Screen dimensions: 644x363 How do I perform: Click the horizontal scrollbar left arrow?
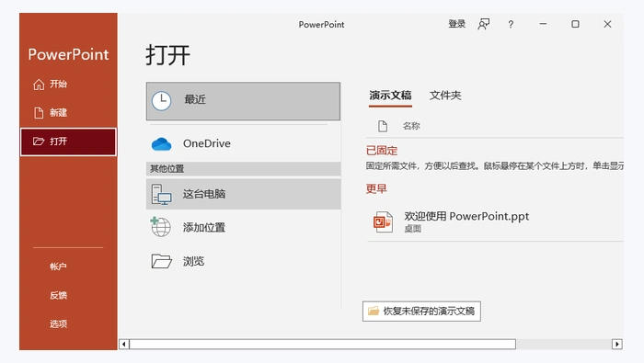pyautogui.click(x=124, y=344)
